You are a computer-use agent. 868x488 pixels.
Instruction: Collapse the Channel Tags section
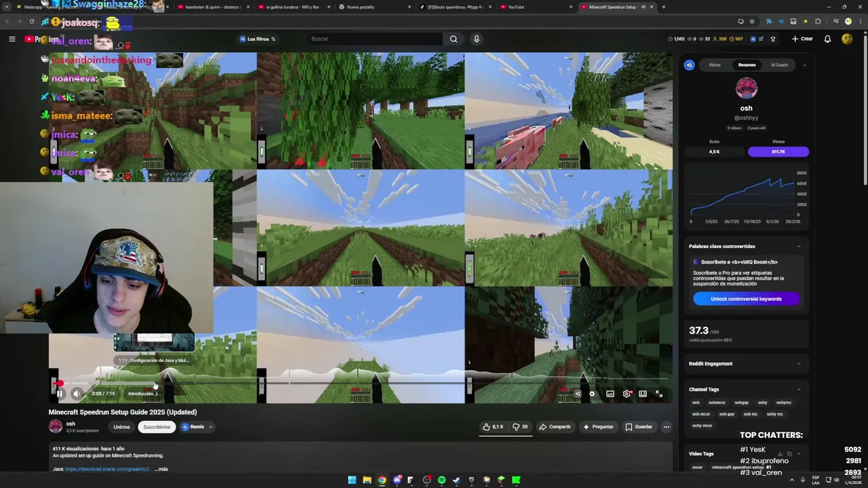[799, 390]
